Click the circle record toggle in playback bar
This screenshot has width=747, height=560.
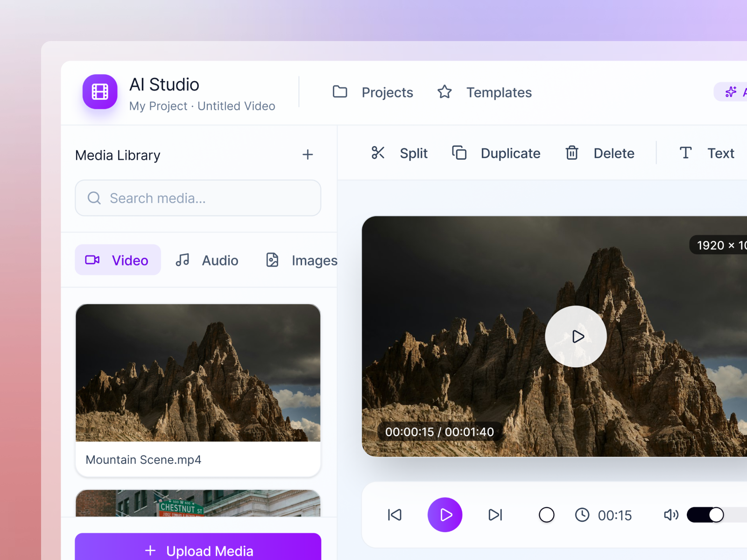546,515
